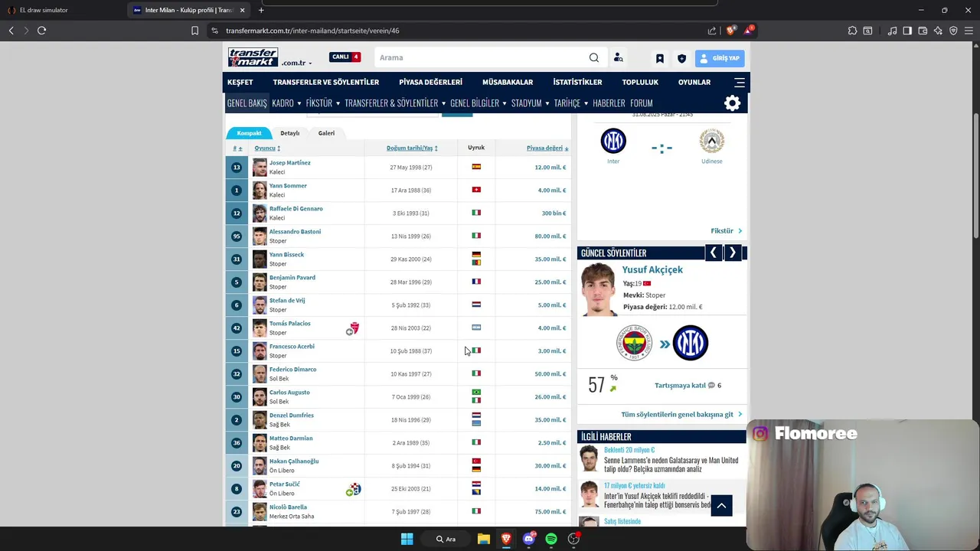The height and width of the screenshot is (551, 980).
Task: Open the Fikstür link under match
Action: pos(726,230)
